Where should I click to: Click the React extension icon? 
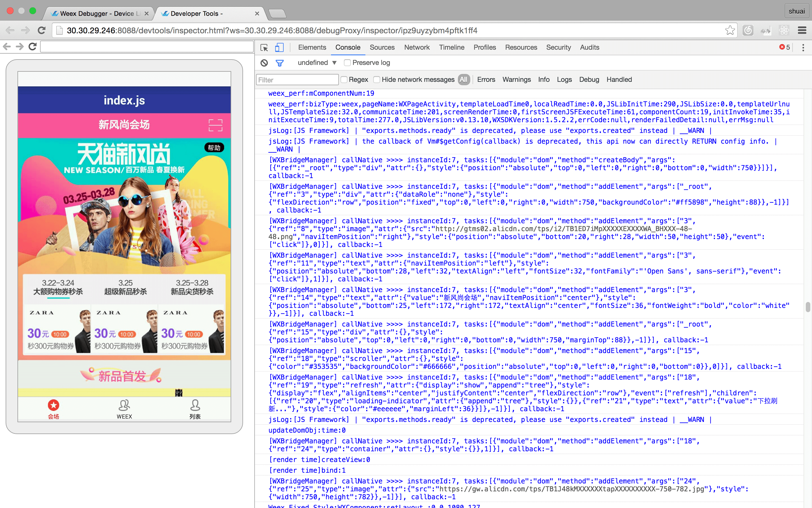point(784,30)
